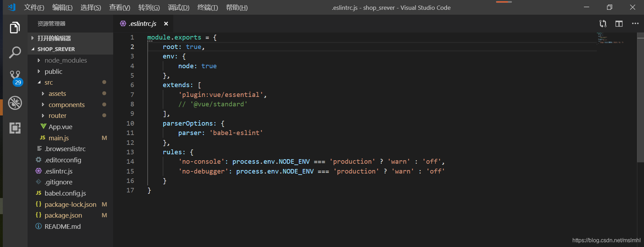This screenshot has height=247, width=644.
Task: Split the editor to the right
Action: [619, 23]
